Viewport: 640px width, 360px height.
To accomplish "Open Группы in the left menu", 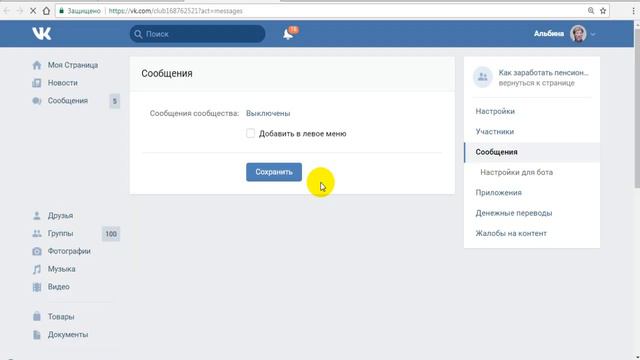I will coord(60,233).
